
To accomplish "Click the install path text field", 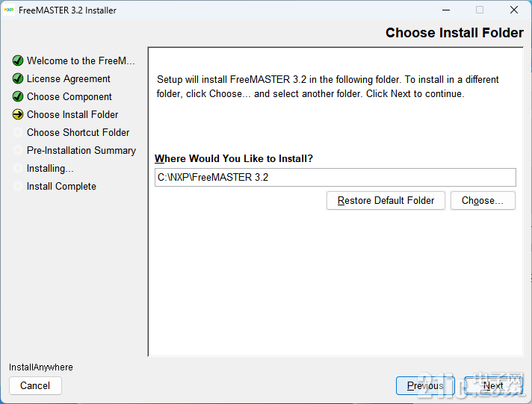I will (335, 177).
